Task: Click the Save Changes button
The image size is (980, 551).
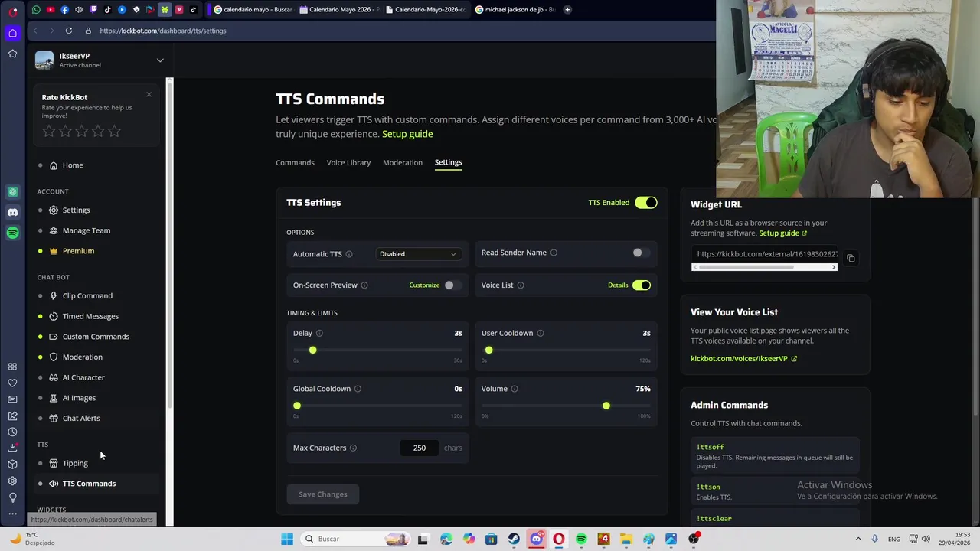Action: click(322, 494)
